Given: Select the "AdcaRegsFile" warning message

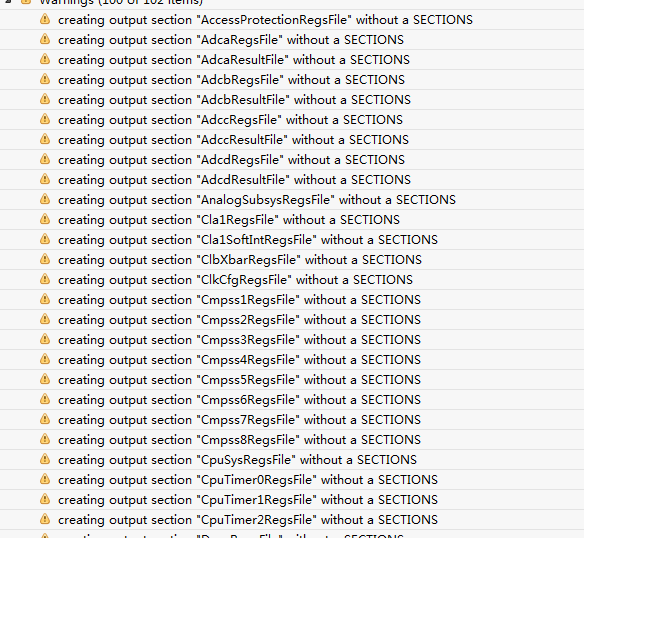Looking at the screenshot, I should pos(230,40).
